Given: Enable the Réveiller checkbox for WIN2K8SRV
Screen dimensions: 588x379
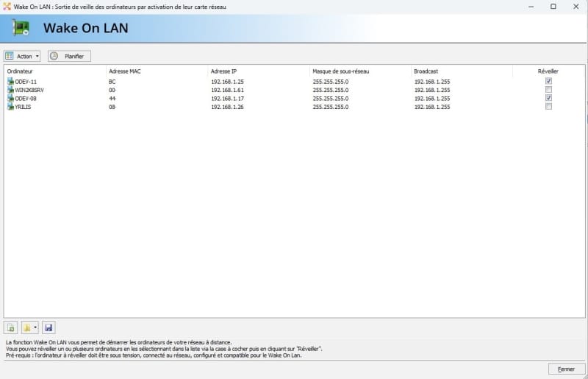Looking at the screenshot, I should 548,90.
